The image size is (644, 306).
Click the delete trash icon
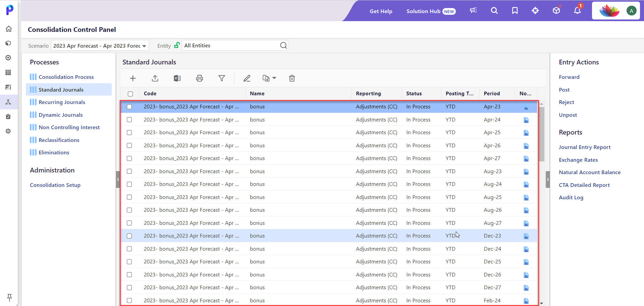point(292,78)
